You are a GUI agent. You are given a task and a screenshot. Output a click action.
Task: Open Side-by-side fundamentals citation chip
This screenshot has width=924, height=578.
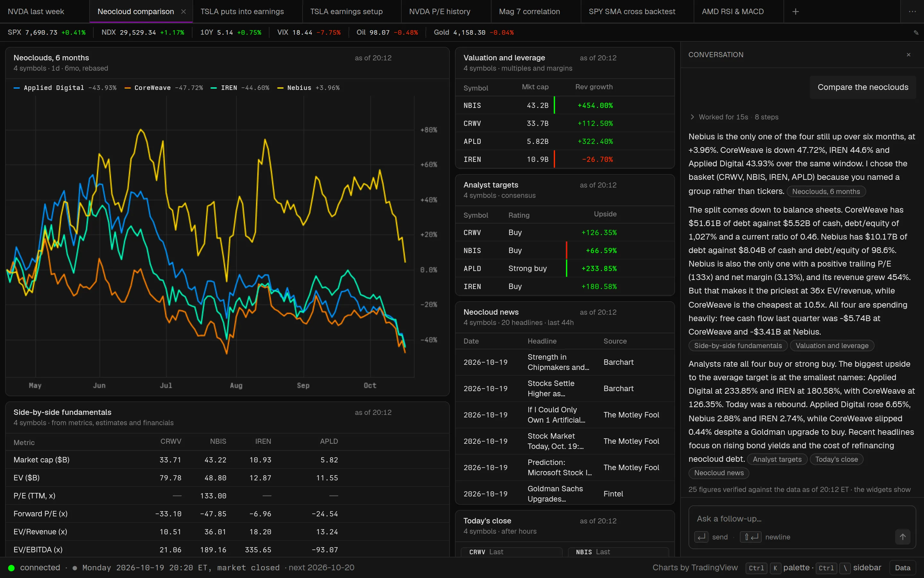[x=738, y=346]
